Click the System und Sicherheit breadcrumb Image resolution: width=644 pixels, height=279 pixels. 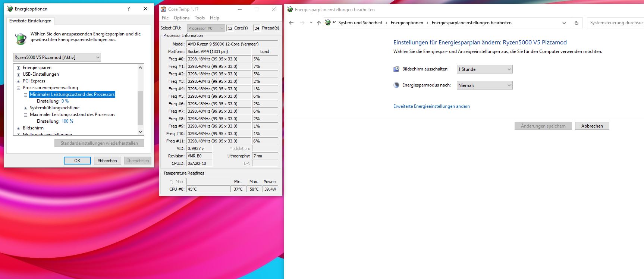tap(360, 23)
